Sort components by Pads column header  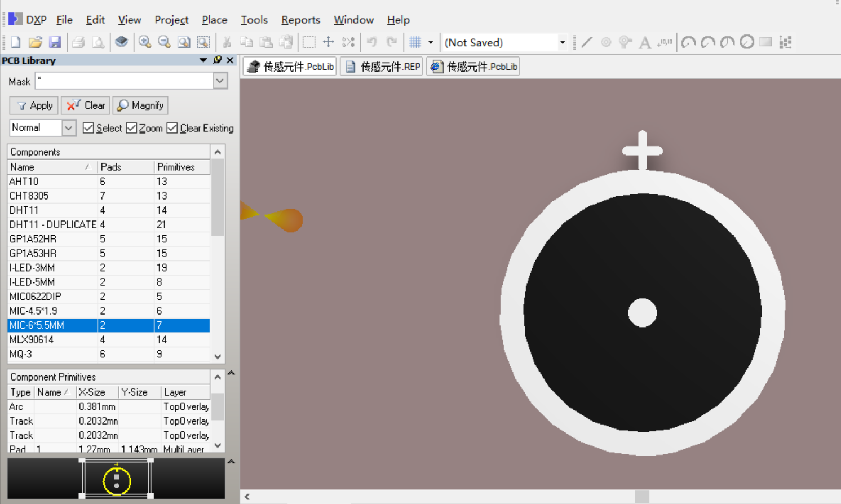pos(126,167)
